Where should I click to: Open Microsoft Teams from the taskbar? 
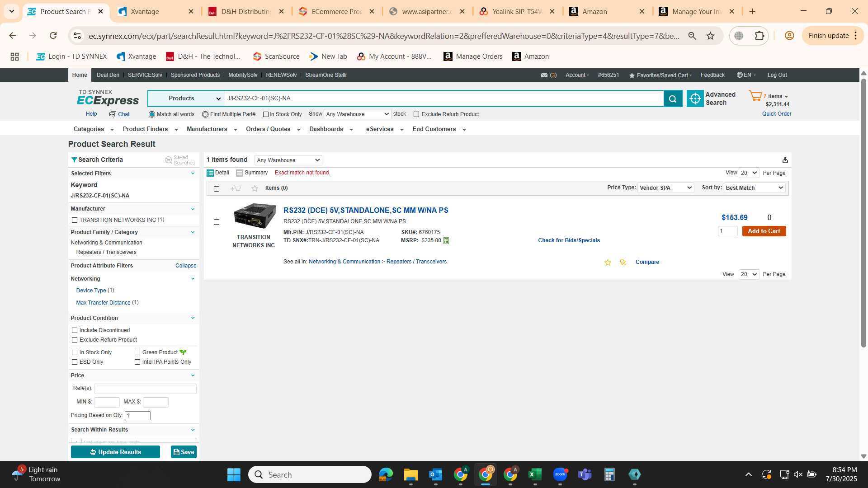(585, 474)
